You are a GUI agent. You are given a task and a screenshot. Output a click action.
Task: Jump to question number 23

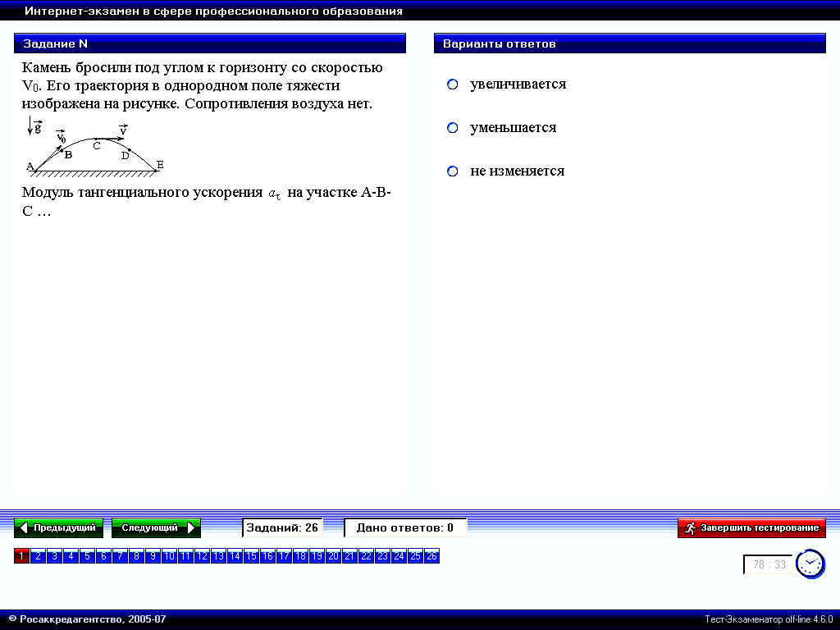382,556
